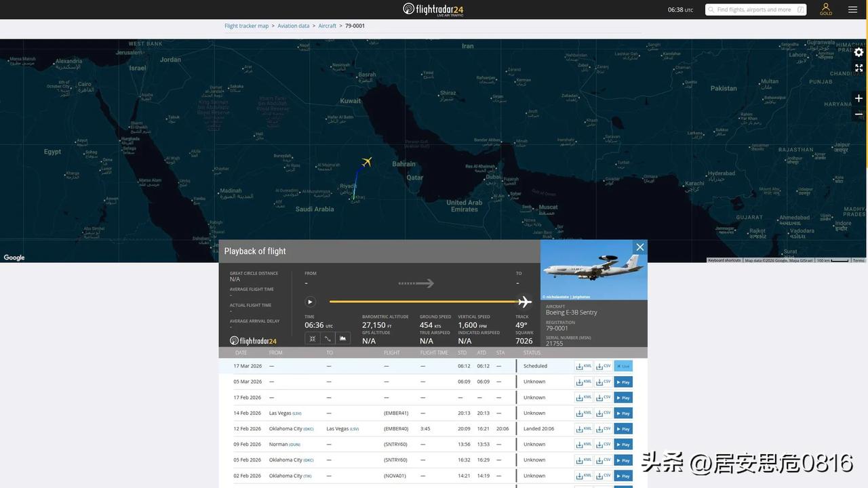Click the 79-0001 registration value
The image size is (868, 488).
coord(557,329)
